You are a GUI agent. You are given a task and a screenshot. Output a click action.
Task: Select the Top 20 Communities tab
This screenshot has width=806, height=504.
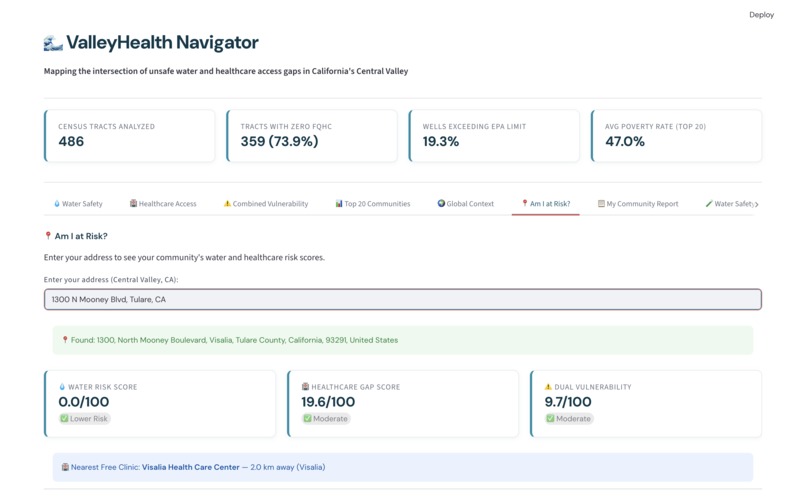coord(373,204)
